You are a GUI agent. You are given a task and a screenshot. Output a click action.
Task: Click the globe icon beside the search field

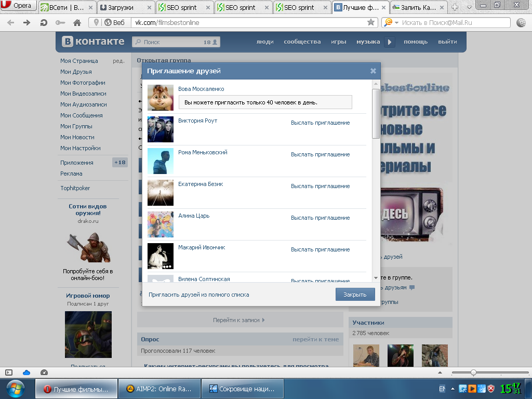pos(521,23)
